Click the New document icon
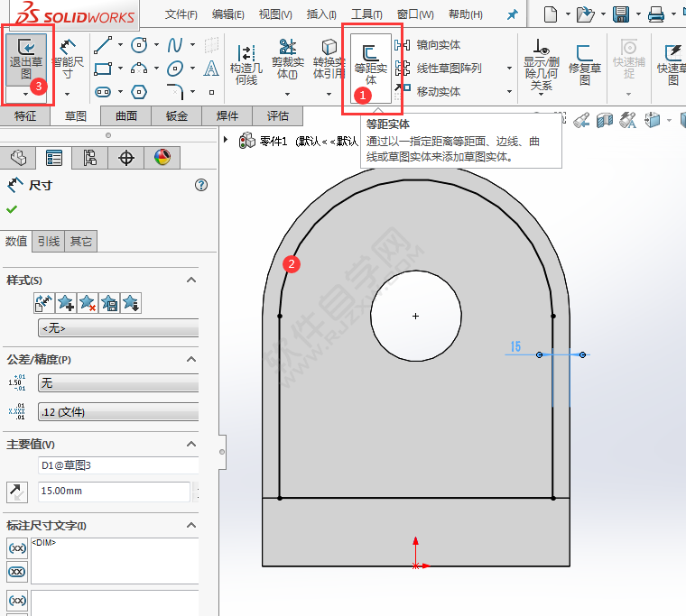Image resolution: width=686 pixels, height=616 pixels. tap(551, 14)
